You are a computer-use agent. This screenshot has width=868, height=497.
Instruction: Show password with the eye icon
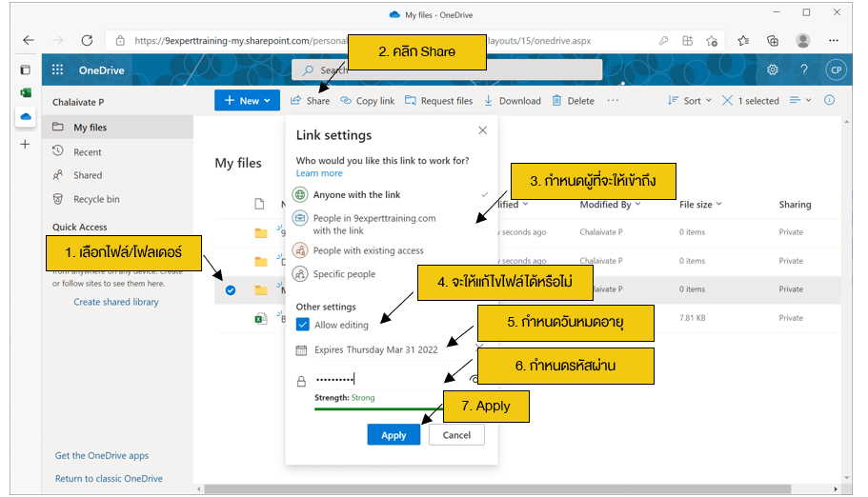pyautogui.click(x=474, y=380)
